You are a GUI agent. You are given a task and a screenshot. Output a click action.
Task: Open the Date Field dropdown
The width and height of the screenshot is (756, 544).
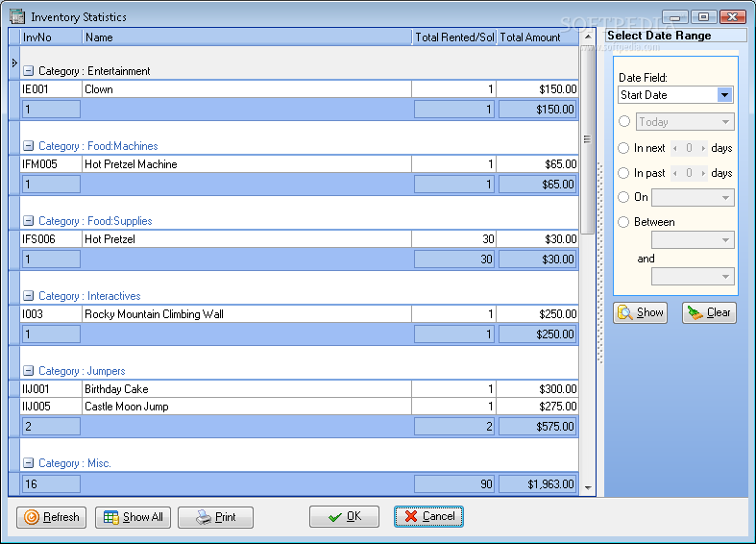coord(724,95)
